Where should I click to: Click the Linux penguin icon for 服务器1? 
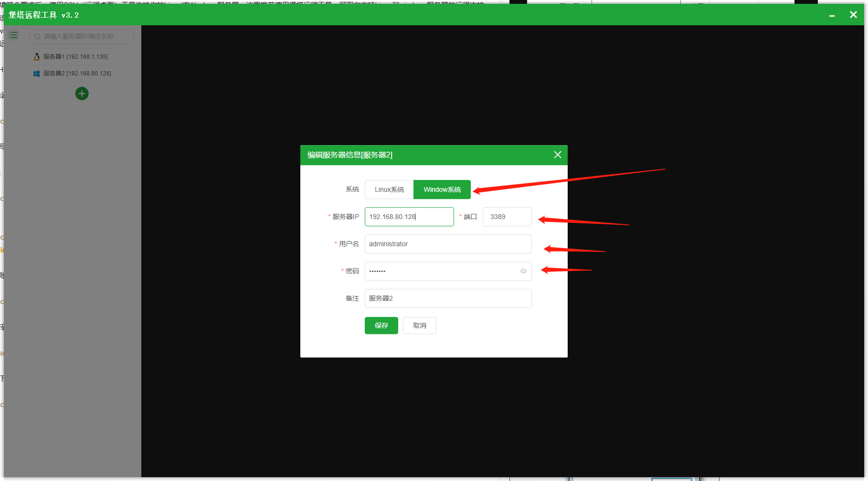[x=37, y=57]
